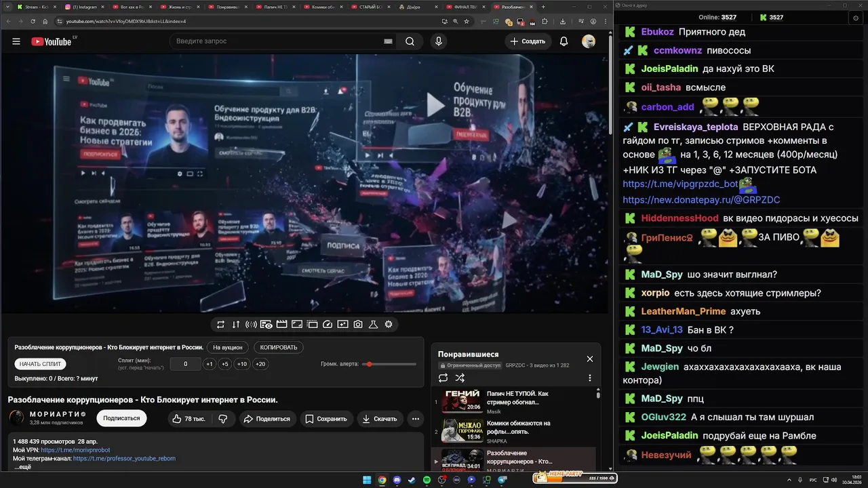Open the playlist three-dot options menu

pyautogui.click(x=590, y=378)
